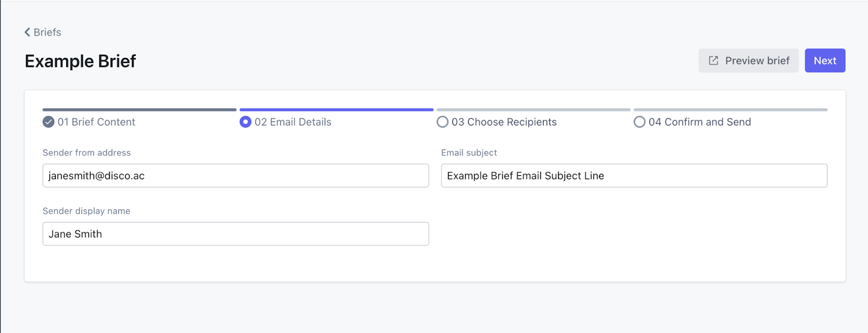Click the dark progress bar above Brief Content
This screenshot has height=333, width=868.
coord(139,110)
